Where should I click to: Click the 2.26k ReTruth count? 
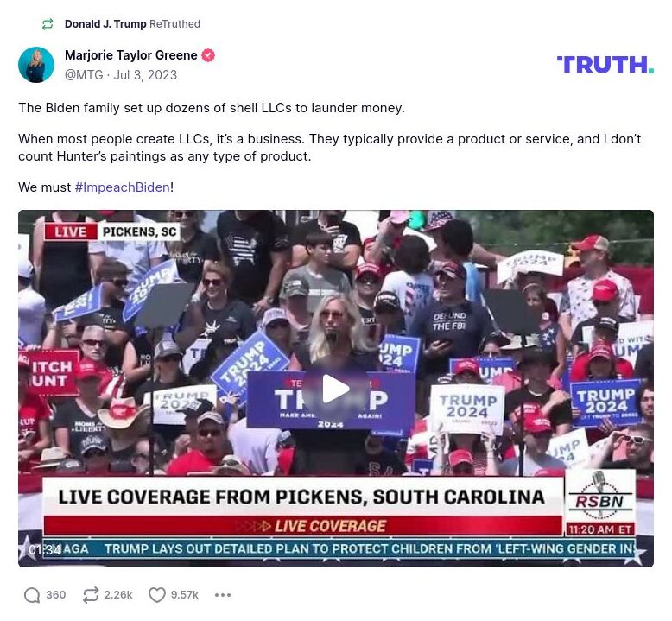click(118, 595)
